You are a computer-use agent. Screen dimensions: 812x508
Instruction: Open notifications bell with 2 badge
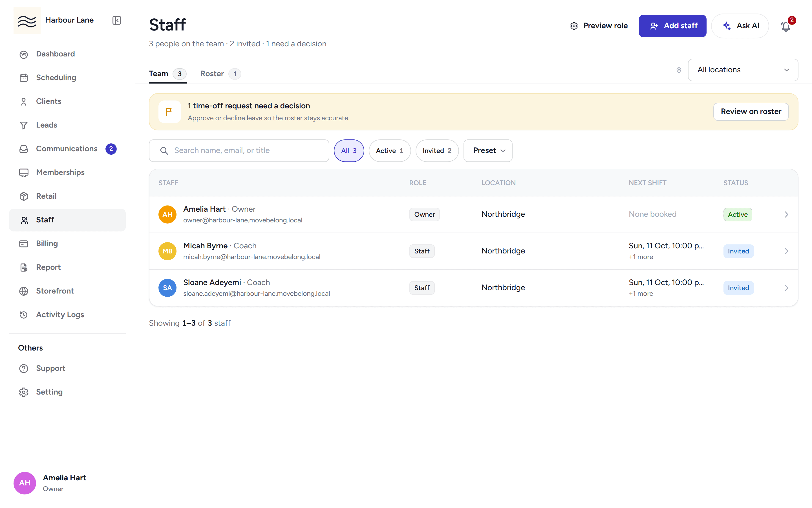coord(786,25)
